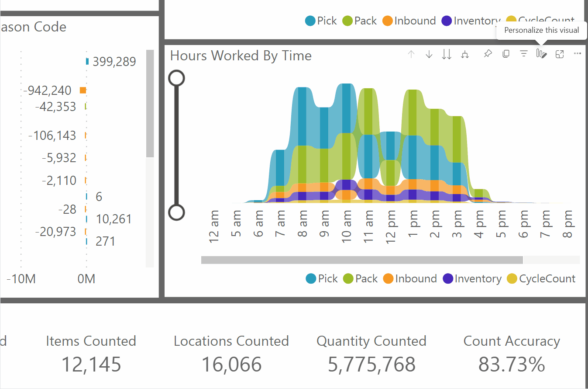
Task: Toggle Pick in bottom chart legend
Action: (322, 279)
